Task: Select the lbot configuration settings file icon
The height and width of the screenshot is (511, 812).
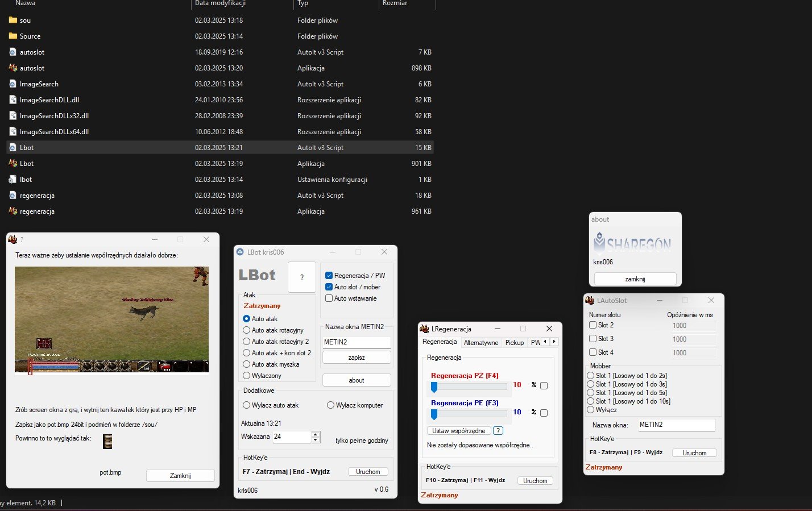Action: 13,179
